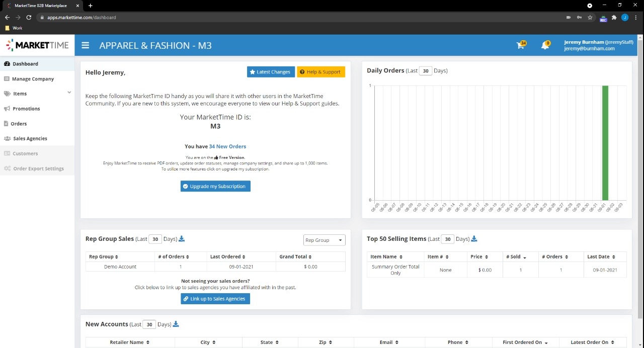Sort by Rep Group column
644x348 pixels.
tap(120, 256)
